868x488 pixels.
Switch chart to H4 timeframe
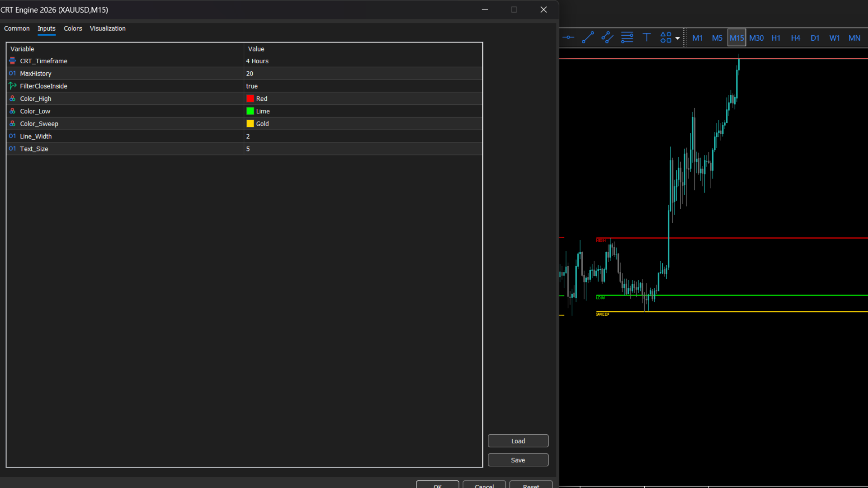pos(795,38)
